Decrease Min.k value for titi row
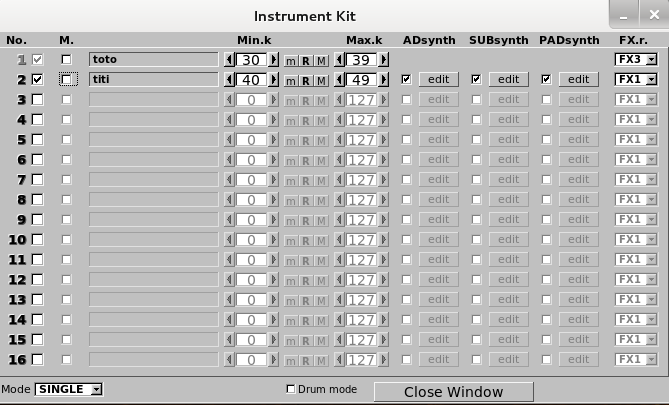 229,79
